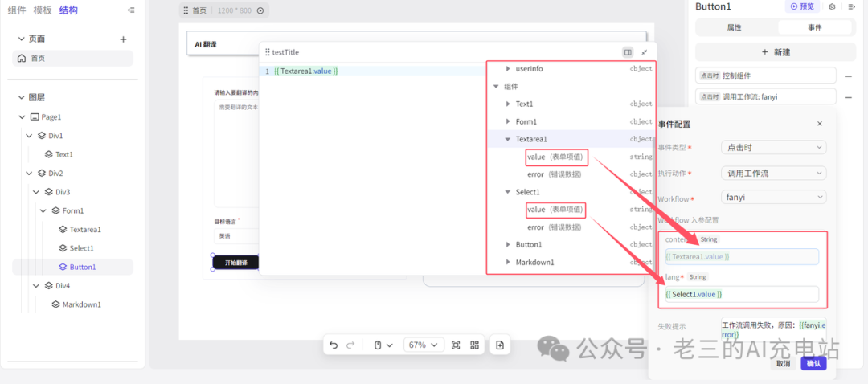Collapse the 组件 variable group
This screenshot has width=868, height=384.
click(x=496, y=86)
